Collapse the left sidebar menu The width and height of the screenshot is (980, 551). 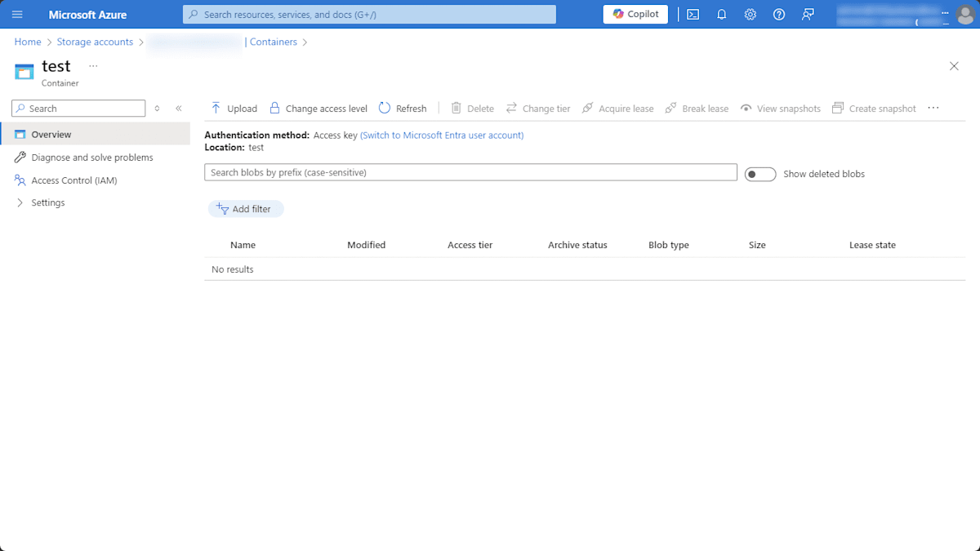[179, 109]
